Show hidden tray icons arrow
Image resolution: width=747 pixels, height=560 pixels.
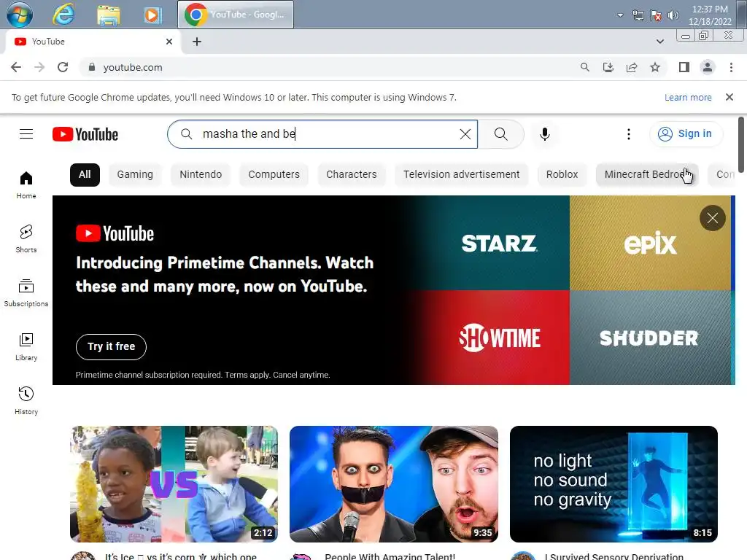click(x=620, y=15)
